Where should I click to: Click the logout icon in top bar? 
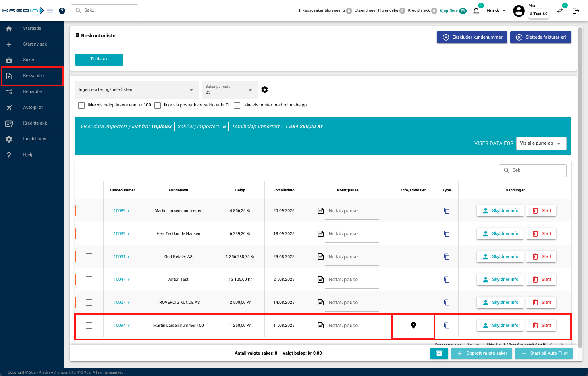point(576,11)
